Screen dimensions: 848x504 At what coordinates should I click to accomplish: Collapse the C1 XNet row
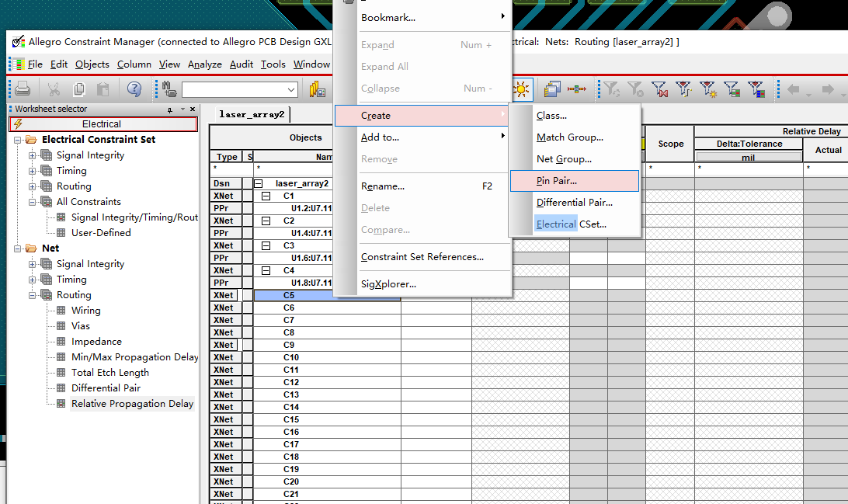coord(266,196)
